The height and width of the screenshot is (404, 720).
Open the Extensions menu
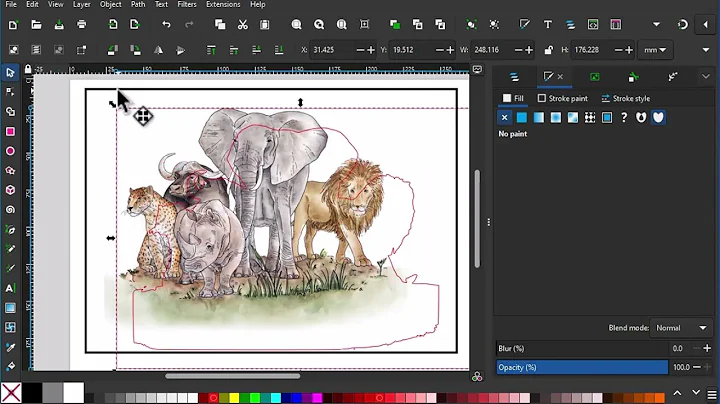click(x=223, y=5)
